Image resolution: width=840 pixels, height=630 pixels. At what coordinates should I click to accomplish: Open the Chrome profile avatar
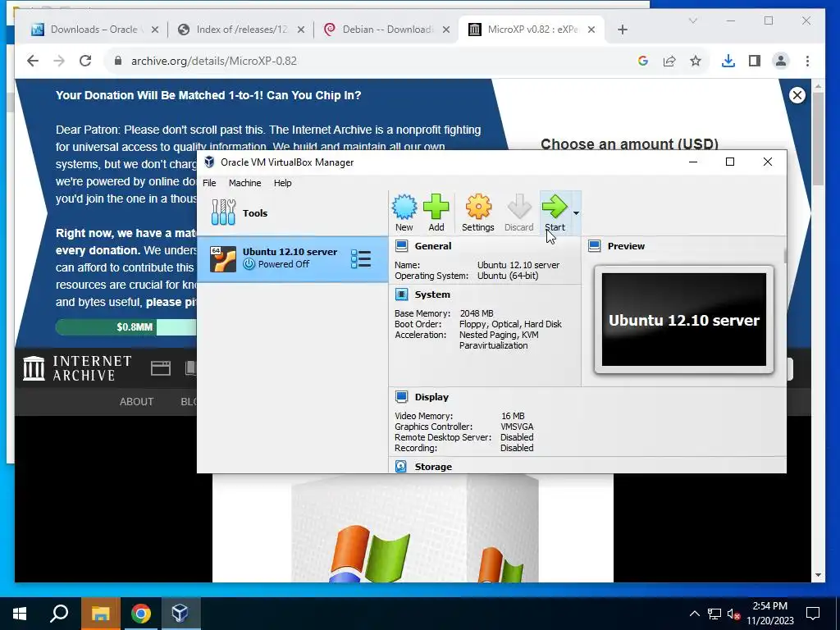[x=781, y=61]
